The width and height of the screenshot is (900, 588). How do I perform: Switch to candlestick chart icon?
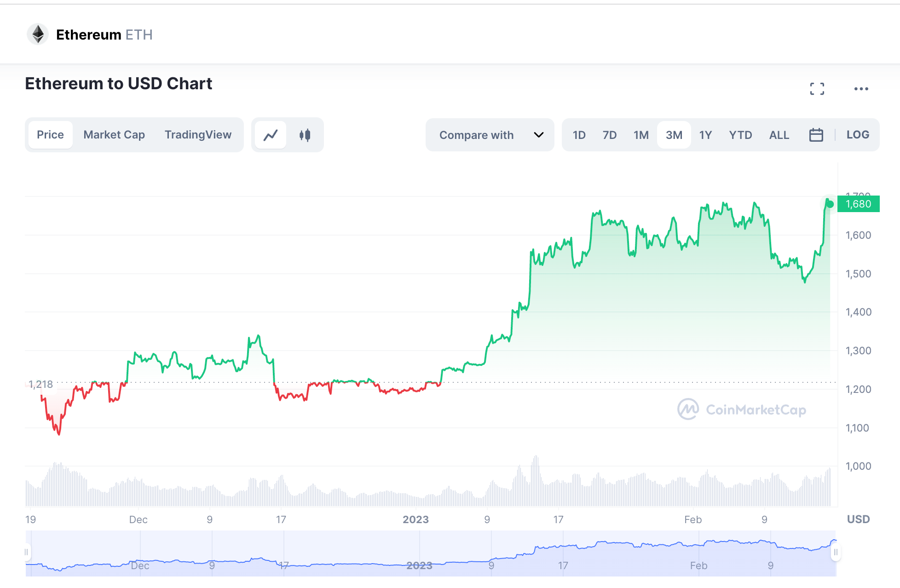(x=305, y=135)
